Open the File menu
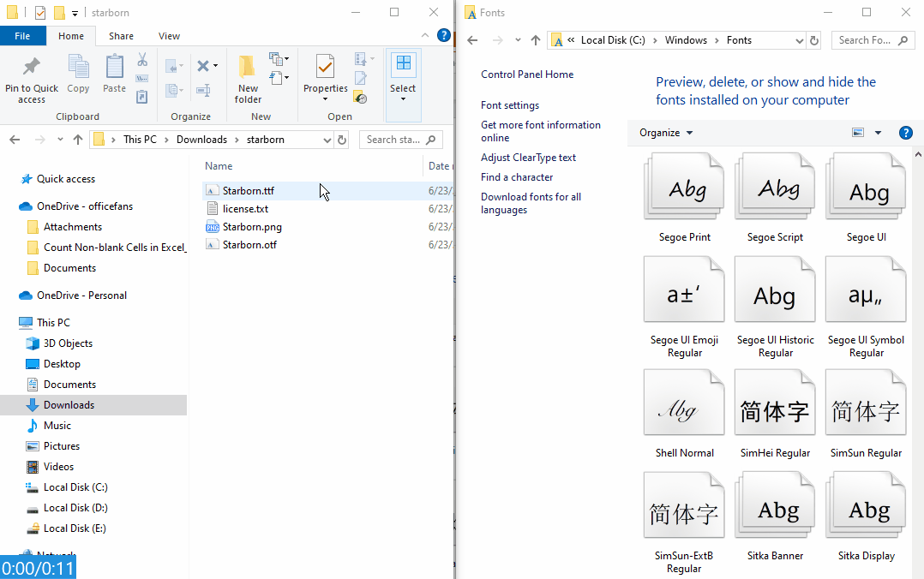The width and height of the screenshot is (924, 579). tap(23, 35)
